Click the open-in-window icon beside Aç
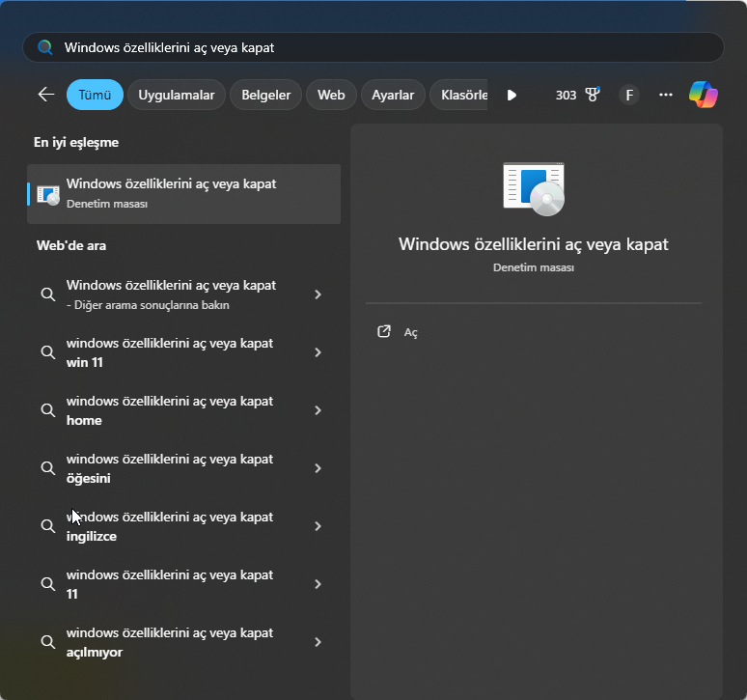Screen dimensions: 747x700 point(384,331)
